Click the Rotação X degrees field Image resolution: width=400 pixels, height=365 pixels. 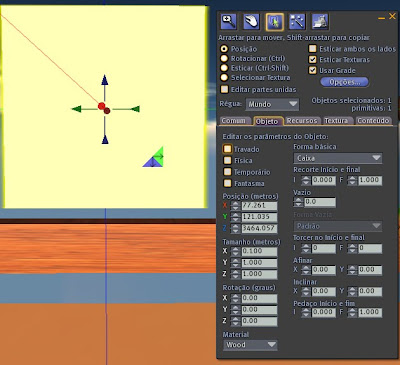tap(259, 298)
